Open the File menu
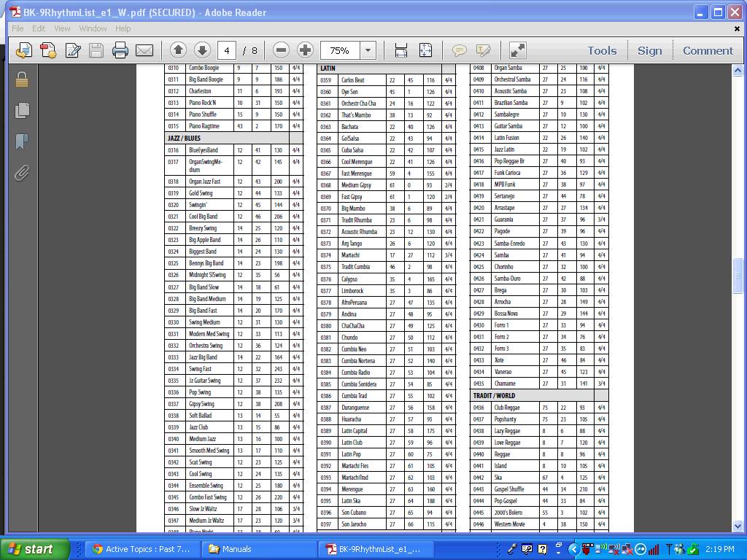Screen dimensions: 747x560 pyautogui.click(x=18, y=28)
